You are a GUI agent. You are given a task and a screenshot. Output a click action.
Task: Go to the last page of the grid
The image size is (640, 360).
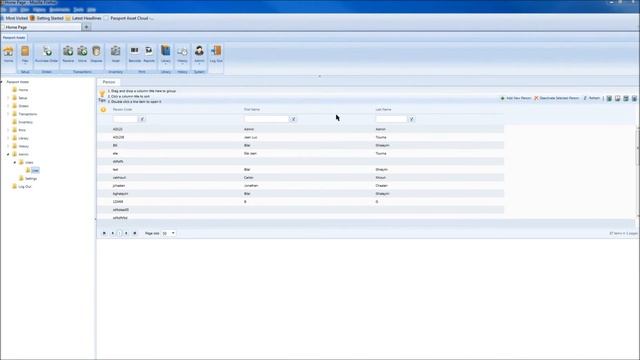pos(135,233)
